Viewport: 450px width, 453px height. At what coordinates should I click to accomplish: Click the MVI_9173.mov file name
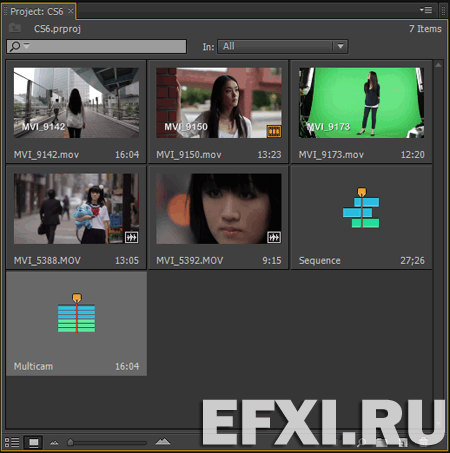coord(331,155)
